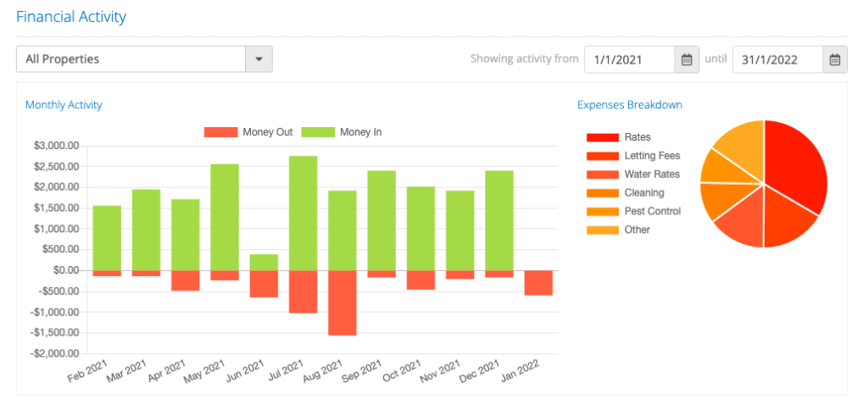The image size is (868, 405).
Task: Open calendar picker for end date 31/1/2022
Action: click(835, 59)
